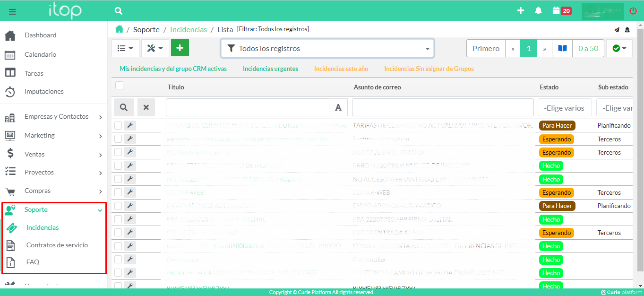
Task: Open the 'Todos los registros' filter dropdown
Action: (x=327, y=48)
